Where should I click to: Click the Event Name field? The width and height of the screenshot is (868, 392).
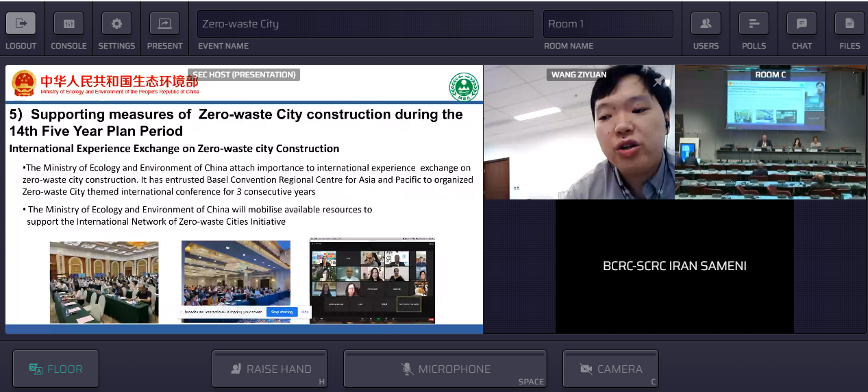365,24
